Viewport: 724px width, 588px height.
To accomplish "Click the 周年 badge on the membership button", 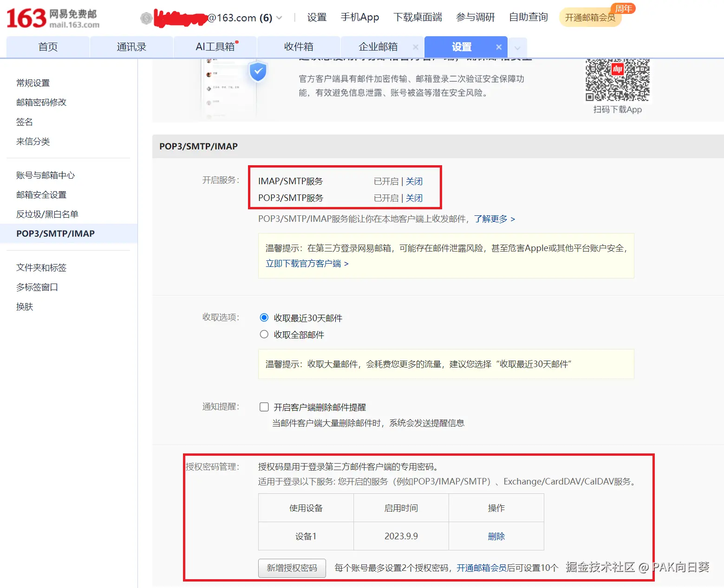I will click(x=623, y=8).
